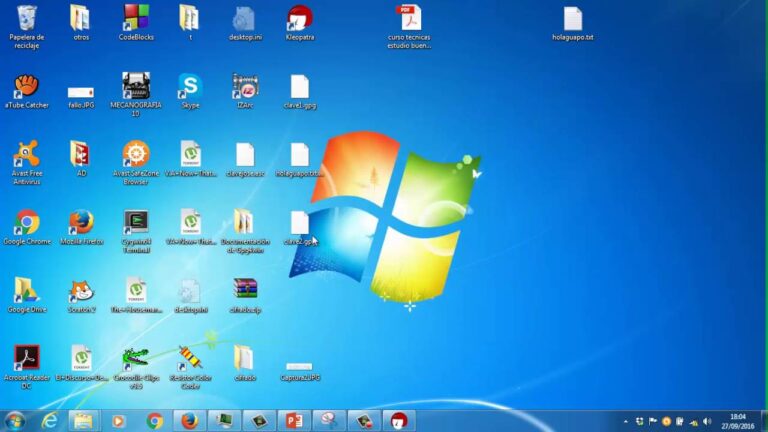Show hidden system tray icons
Viewport: 768px width, 432px height.
[x=625, y=421]
